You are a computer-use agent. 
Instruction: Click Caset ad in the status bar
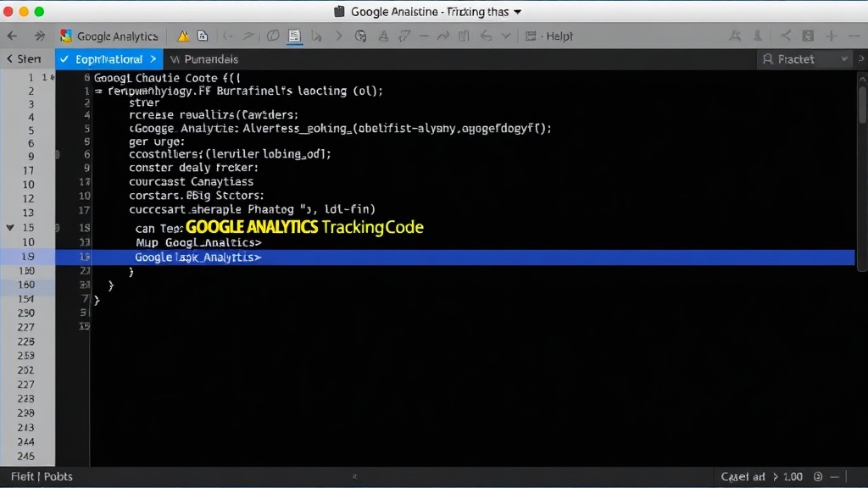[743, 476]
